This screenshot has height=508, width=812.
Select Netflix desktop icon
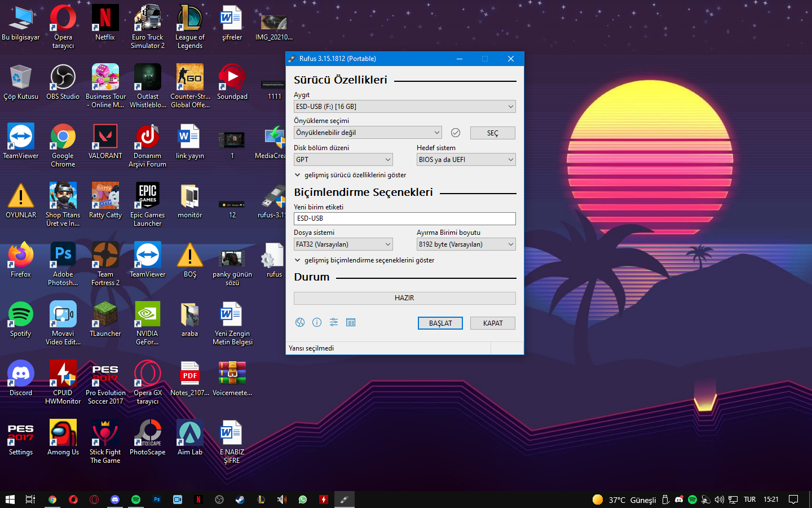105,24
